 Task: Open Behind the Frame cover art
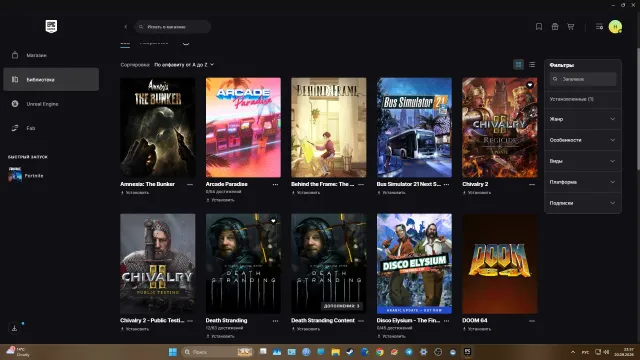pyautogui.click(x=329, y=127)
